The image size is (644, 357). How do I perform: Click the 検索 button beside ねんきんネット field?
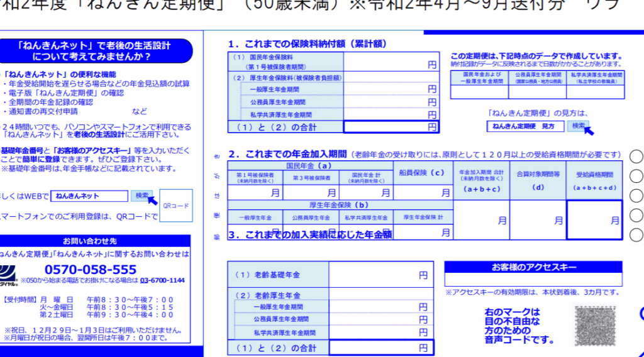(x=142, y=195)
